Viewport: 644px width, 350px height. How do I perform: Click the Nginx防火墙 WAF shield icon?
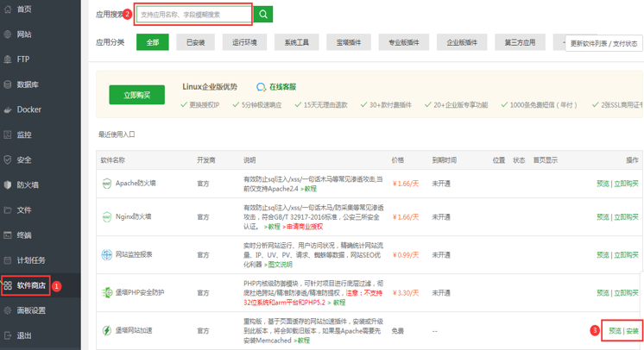click(107, 217)
